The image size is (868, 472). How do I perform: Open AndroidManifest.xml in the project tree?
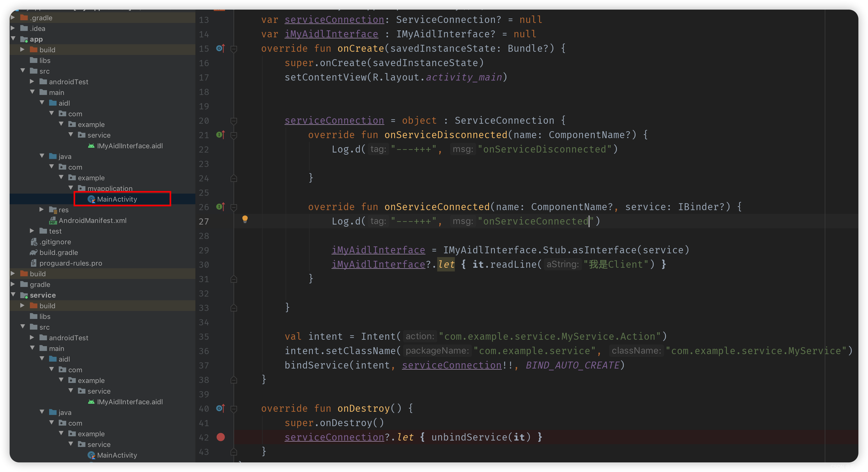(x=93, y=221)
